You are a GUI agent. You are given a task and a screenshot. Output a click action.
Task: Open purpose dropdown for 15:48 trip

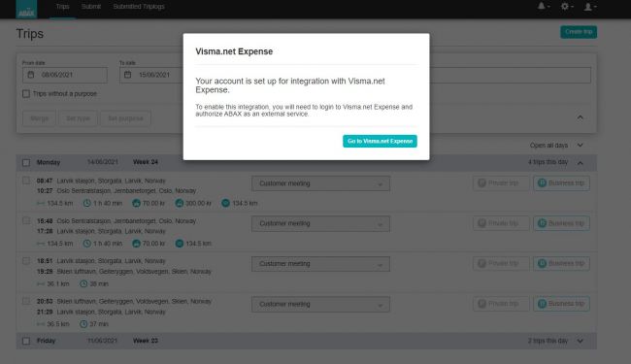(320, 223)
